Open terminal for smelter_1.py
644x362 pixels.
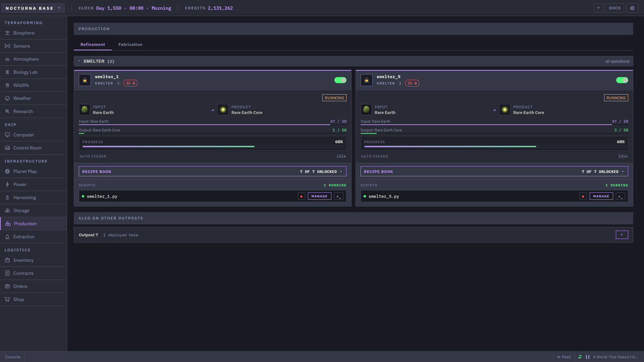click(x=339, y=196)
